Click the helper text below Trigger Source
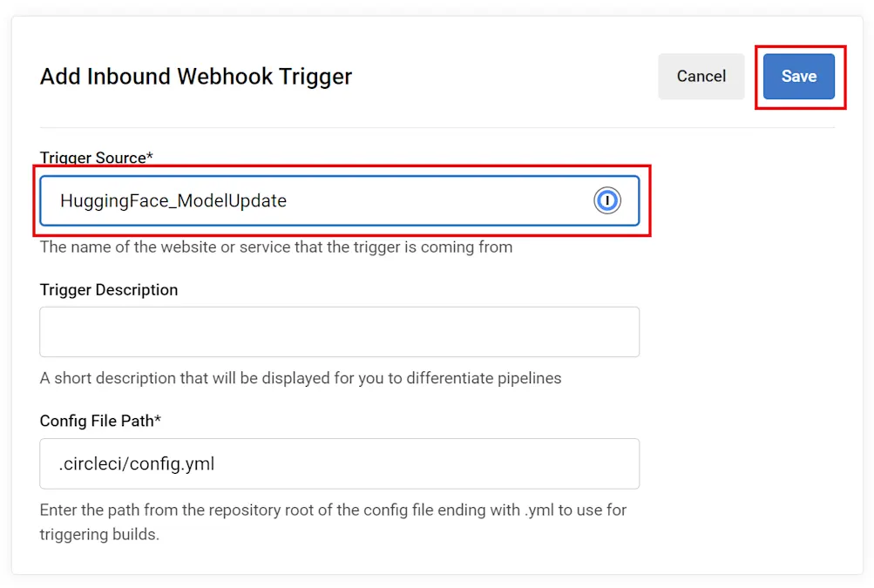The width and height of the screenshot is (874, 588). (x=275, y=247)
